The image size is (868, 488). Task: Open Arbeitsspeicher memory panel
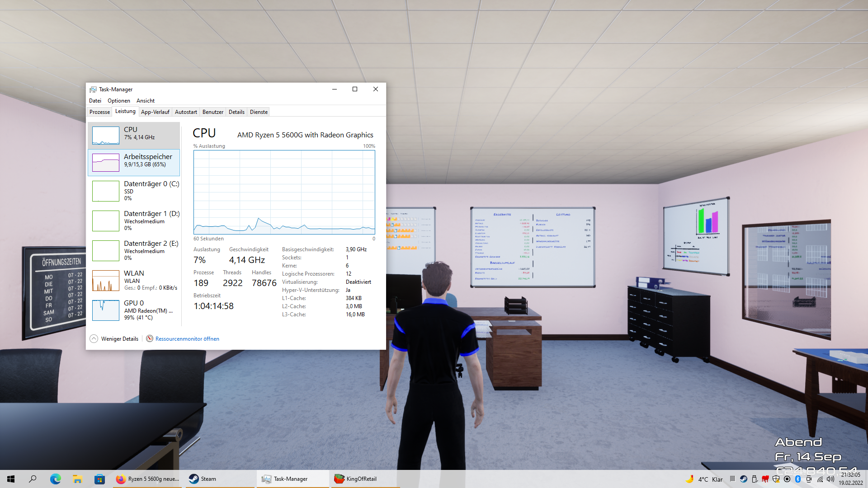click(134, 162)
